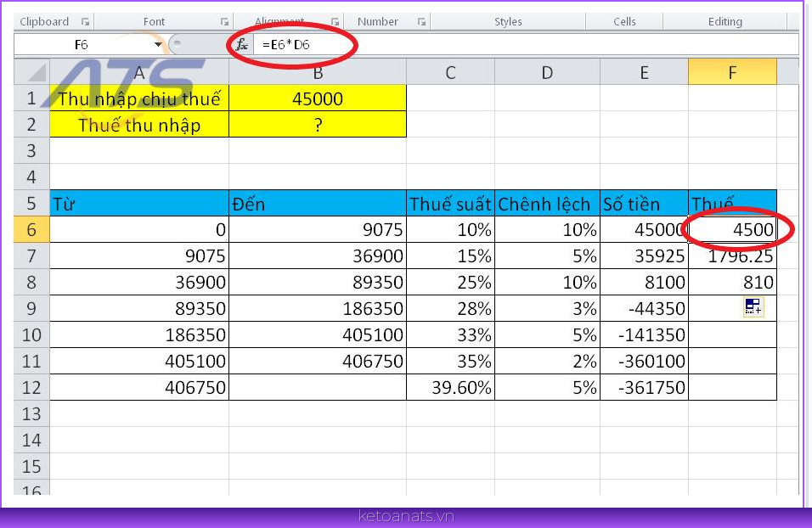Click cell B9 containing 186350
812x528 pixels.
coord(318,308)
